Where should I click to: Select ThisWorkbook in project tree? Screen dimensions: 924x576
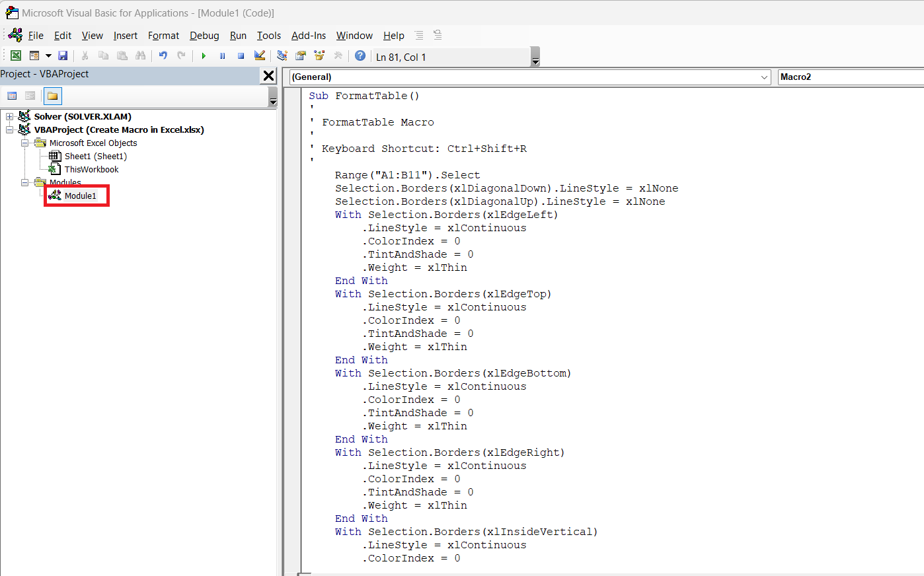pyautogui.click(x=91, y=169)
